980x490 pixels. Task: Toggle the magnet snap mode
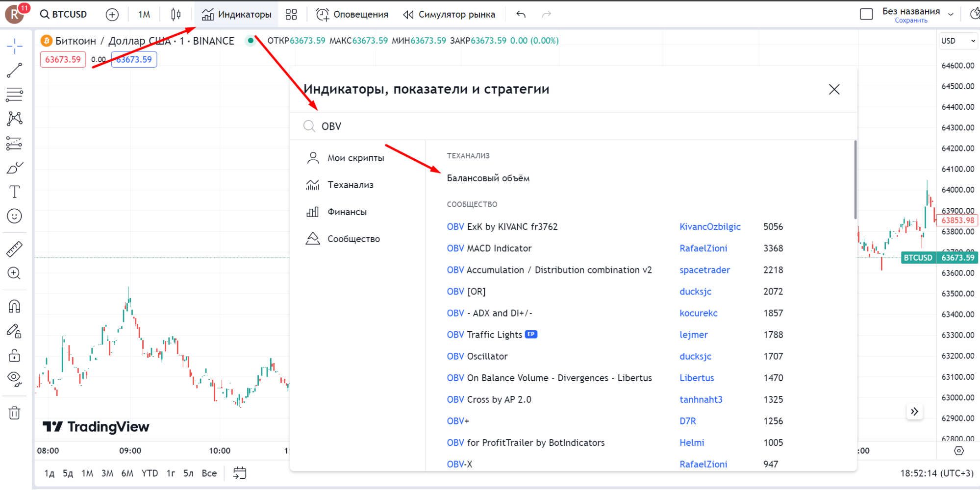pos(14,306)
